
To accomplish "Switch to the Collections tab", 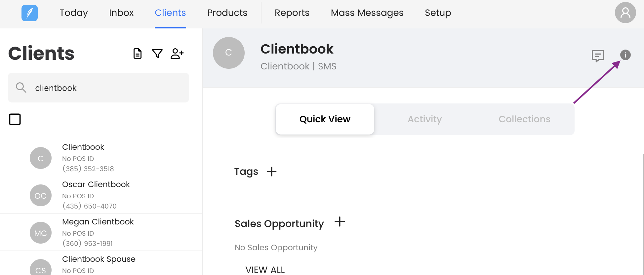I will click(524, 119).
